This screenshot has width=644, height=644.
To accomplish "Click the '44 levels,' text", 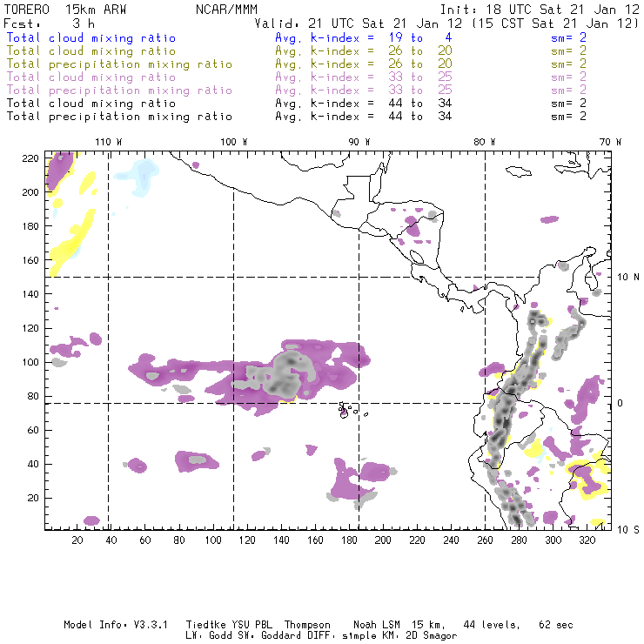I will [492, 625].
